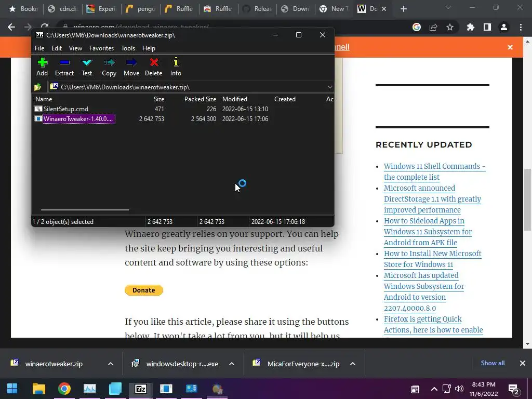Click the page vertical scrollbar thumb

[x=527, y=200]
